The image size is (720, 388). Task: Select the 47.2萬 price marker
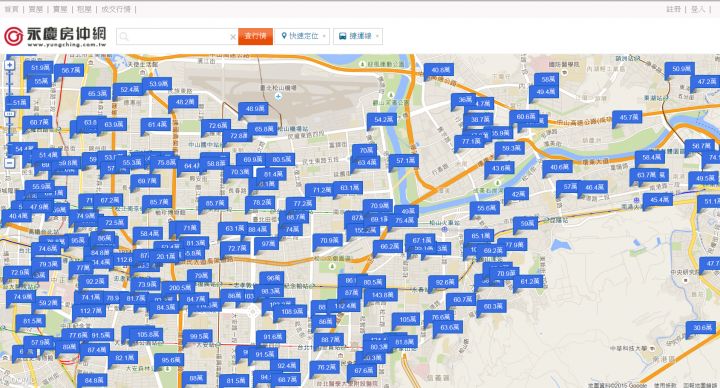pos(706,82)
